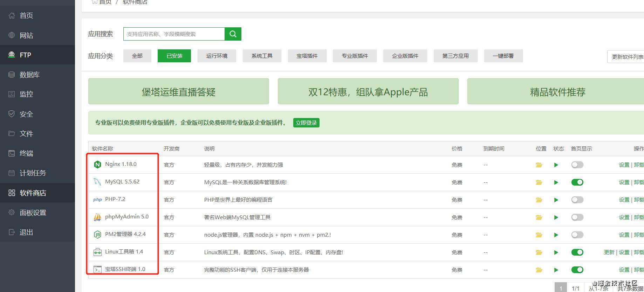The height and width of the screenshot is (292, 644).
Task: Select the 一键部署 category tab
Action: pos(503,56)
